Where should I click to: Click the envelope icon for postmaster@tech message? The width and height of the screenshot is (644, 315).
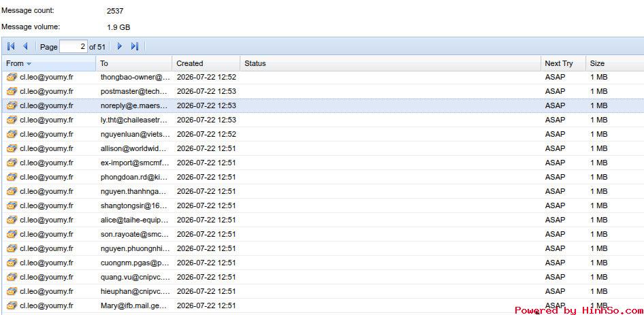(x=12, y=91)
